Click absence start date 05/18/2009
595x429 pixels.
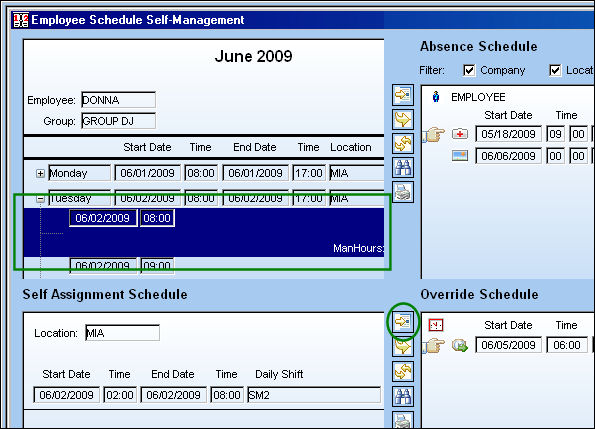[x=508, y=134]
